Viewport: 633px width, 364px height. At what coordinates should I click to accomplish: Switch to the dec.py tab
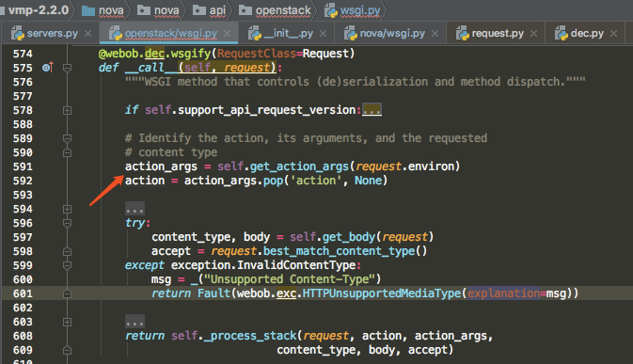(x=579, y=34)
